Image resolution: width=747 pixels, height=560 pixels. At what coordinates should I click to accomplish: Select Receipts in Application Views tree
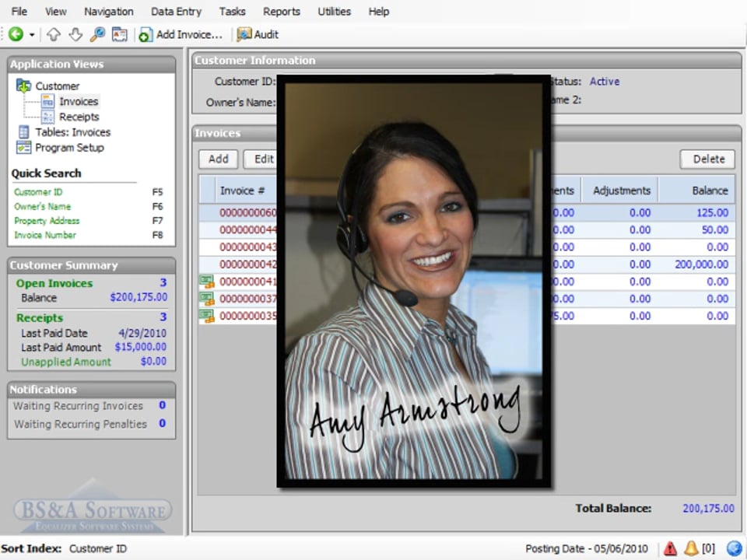[79, 117]
